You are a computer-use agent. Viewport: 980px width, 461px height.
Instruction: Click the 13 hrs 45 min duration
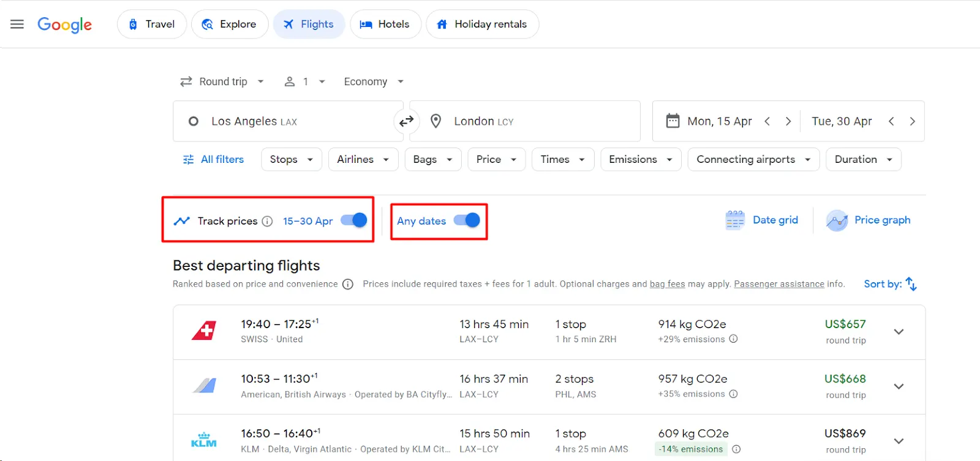(x=494, y=324)
